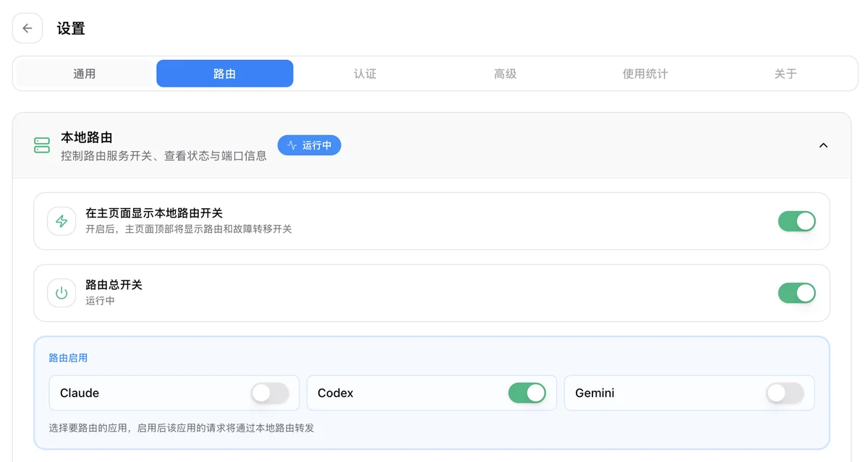
Task: Click the lightning bolt icon
Action: coord(61,221)
